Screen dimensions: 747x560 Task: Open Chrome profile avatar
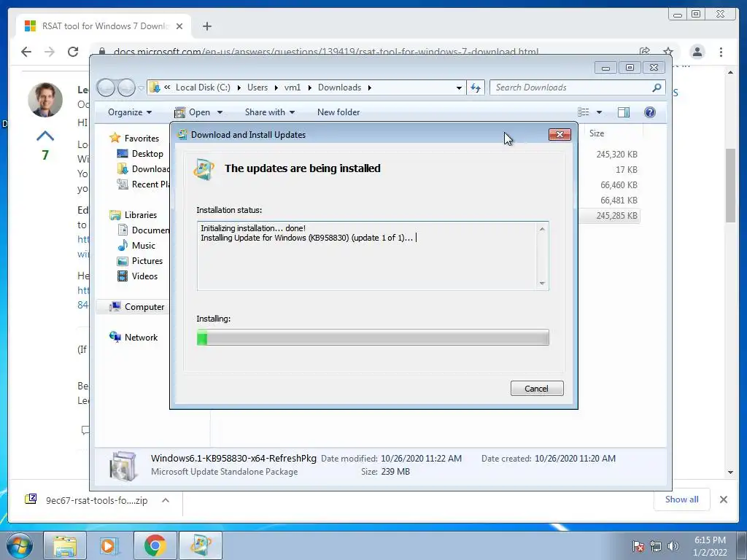click(x=697, y=52)
